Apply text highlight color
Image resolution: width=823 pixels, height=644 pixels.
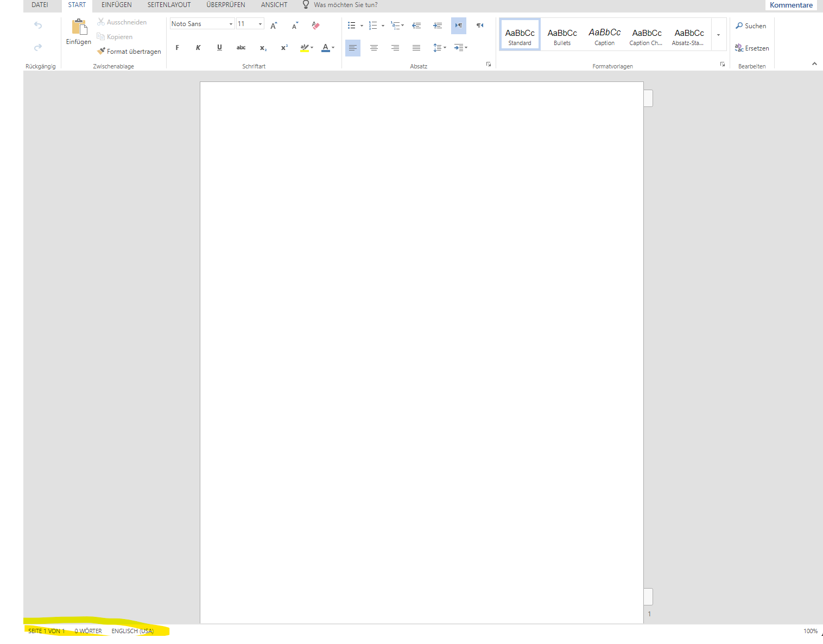click(x=305, y=48)
